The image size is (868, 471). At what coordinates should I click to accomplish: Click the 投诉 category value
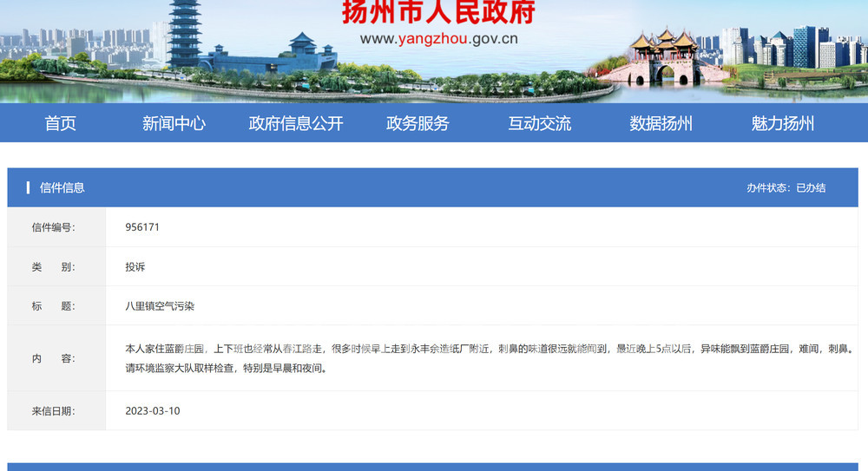135,267
